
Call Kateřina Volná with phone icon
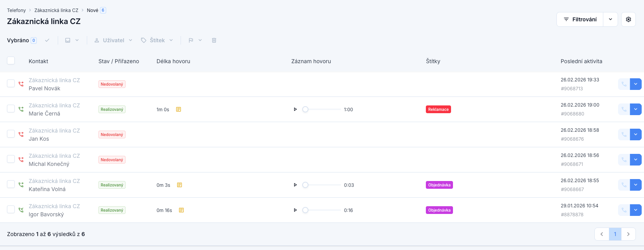pos(624,185)
